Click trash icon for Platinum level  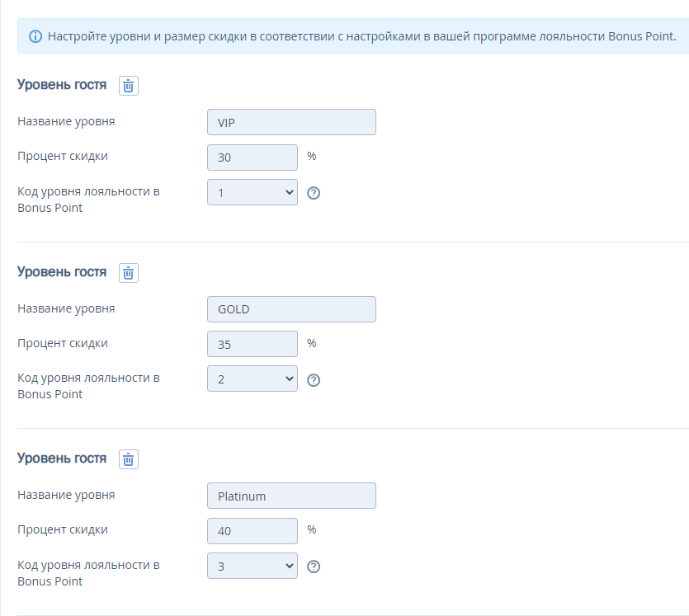(x=129, y=459)
